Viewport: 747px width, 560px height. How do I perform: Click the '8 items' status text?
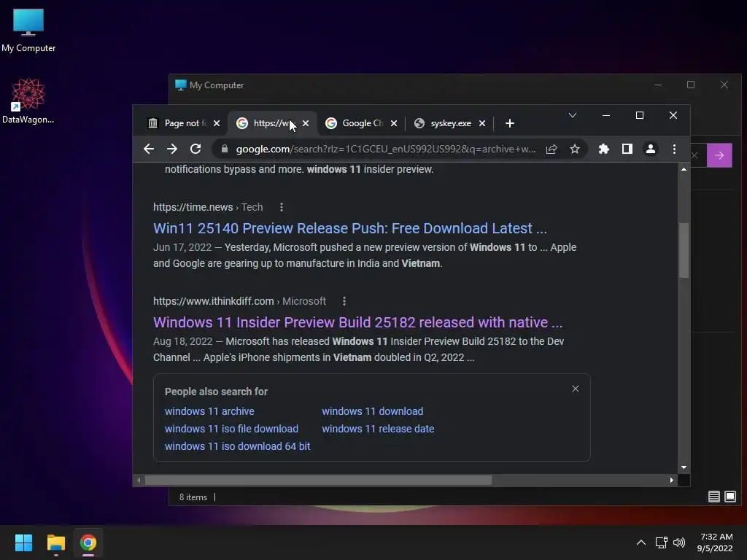click(x=193, y=497)
